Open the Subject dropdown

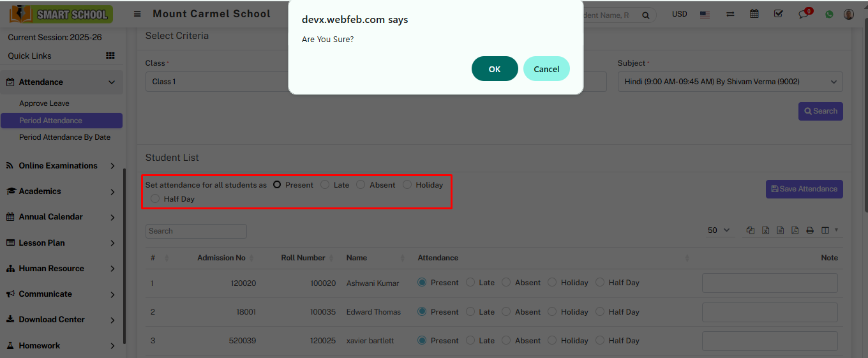point(730,82)
